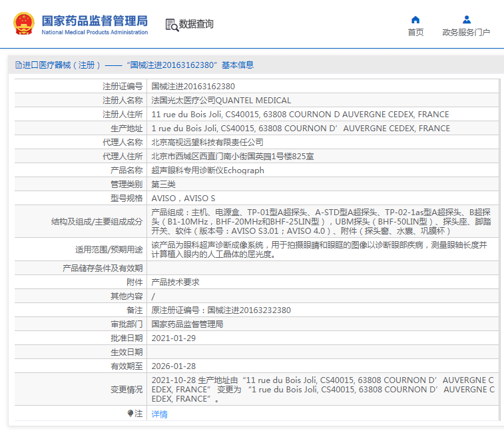Click the slash value in 其他内容 row
This screenshot has height=431, width=504.
(x=153, y=296)
